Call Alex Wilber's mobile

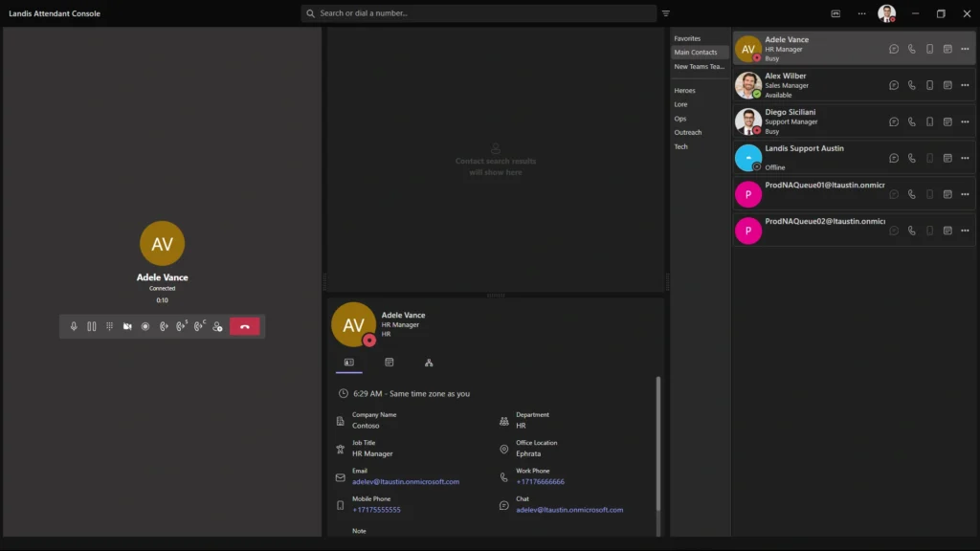coord(929,85)
